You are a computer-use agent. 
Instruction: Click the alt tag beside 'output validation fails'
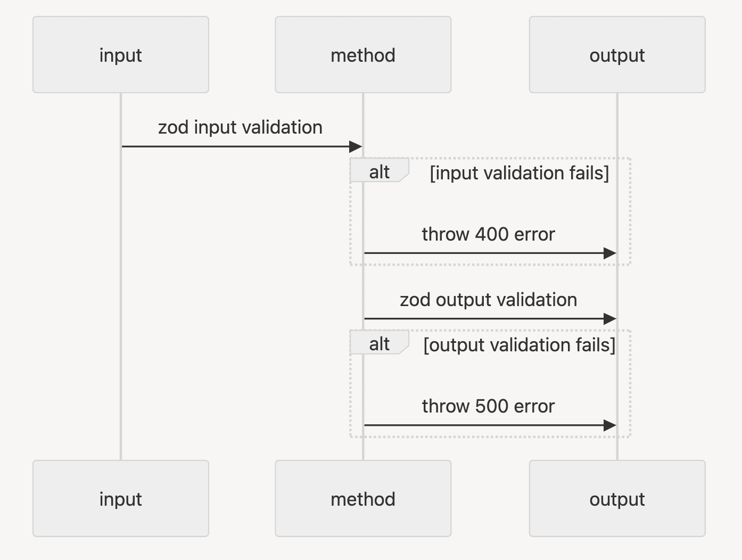click(x=379, y=344)
